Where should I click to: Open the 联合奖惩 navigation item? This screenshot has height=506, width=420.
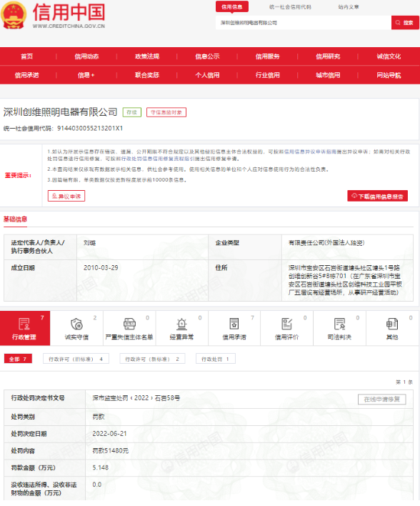tap(147, 75)
